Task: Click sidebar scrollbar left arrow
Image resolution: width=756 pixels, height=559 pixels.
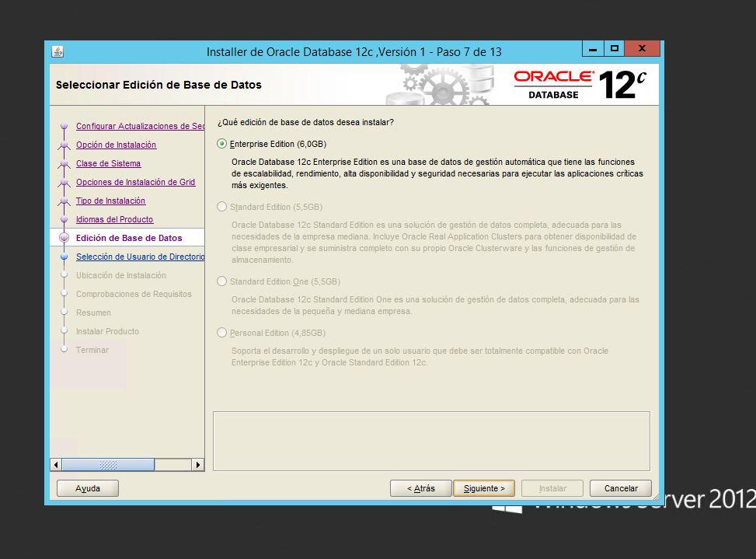Action: [56, 465]
